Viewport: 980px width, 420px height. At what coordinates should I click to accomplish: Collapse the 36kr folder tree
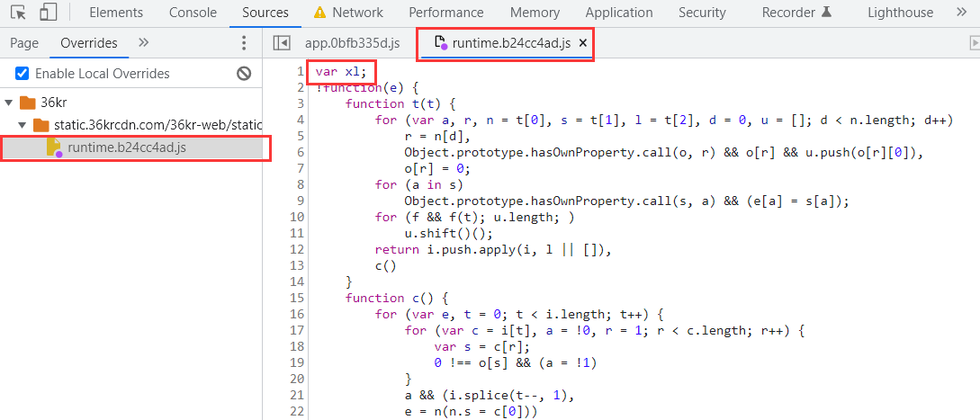(8, 103)
